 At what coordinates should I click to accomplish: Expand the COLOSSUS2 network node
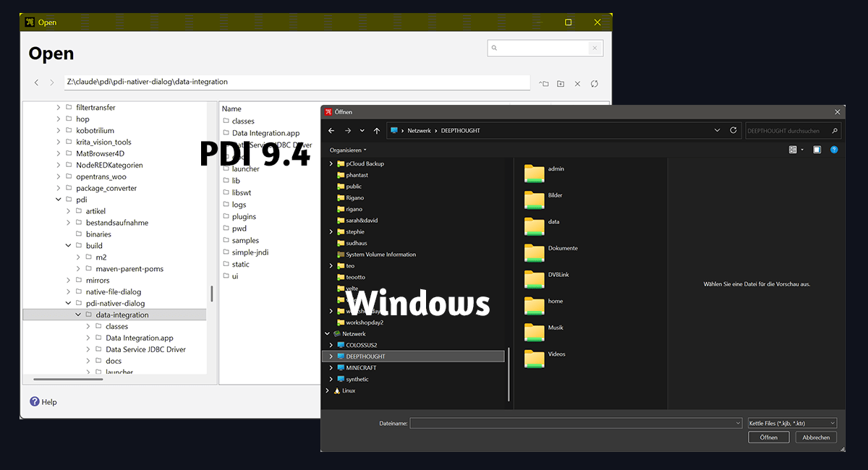coord(331,345)
